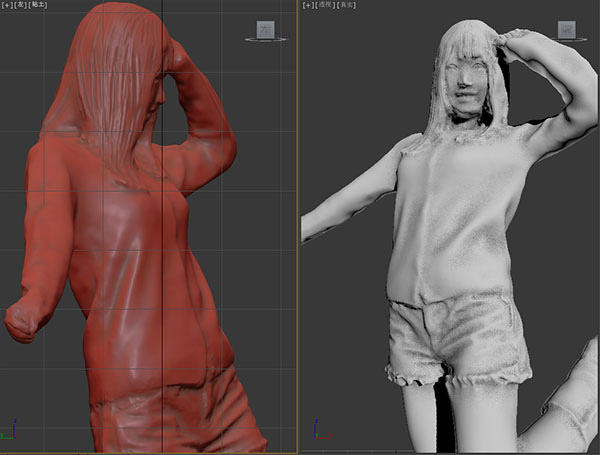Open the [+] general menu of left viewport

point(6,5)
